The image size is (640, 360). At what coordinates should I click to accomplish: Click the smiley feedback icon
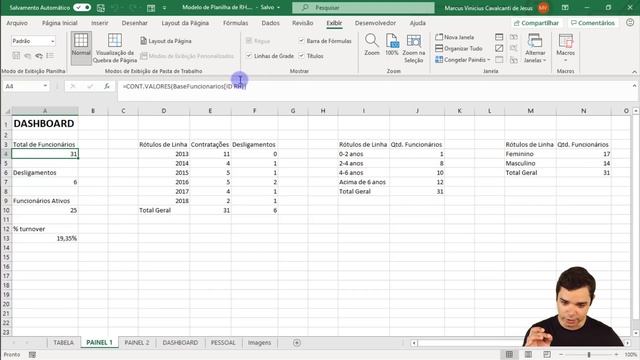click(630, 22)
